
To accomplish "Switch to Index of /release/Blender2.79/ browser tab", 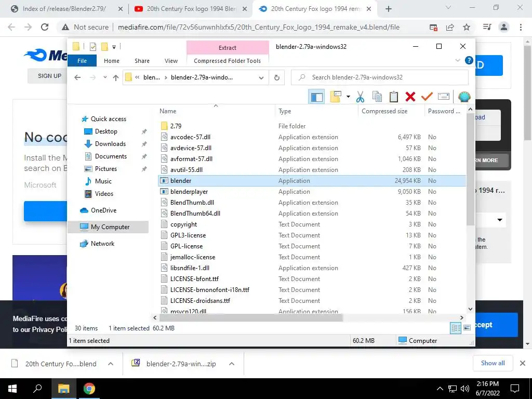I will [x=64, y=9].
